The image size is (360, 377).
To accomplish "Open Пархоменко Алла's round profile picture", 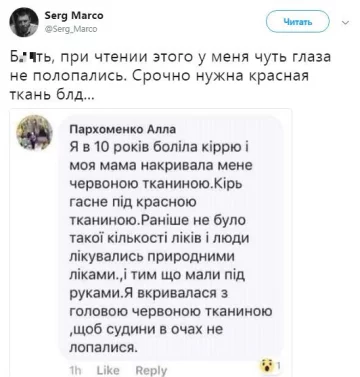I will 35,132.
